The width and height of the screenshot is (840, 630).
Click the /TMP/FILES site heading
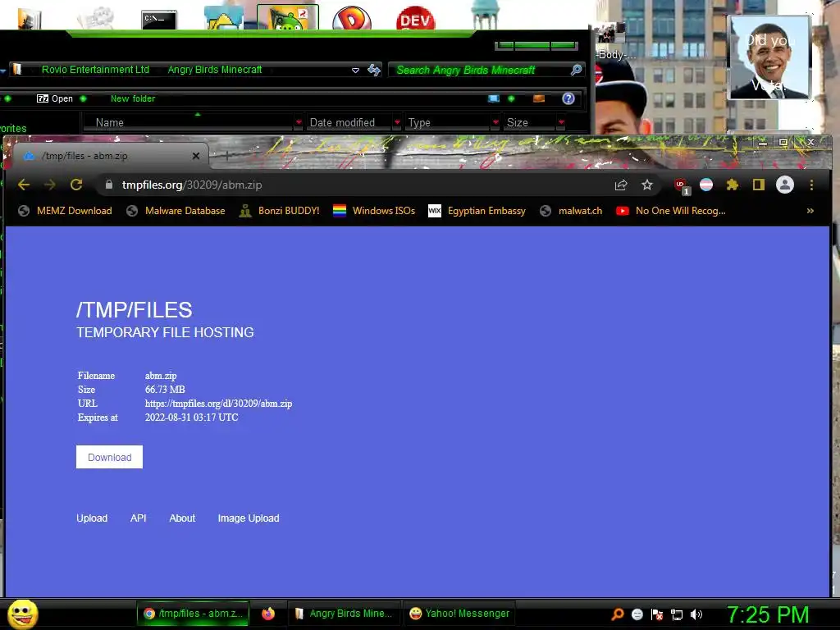(134, 310)
